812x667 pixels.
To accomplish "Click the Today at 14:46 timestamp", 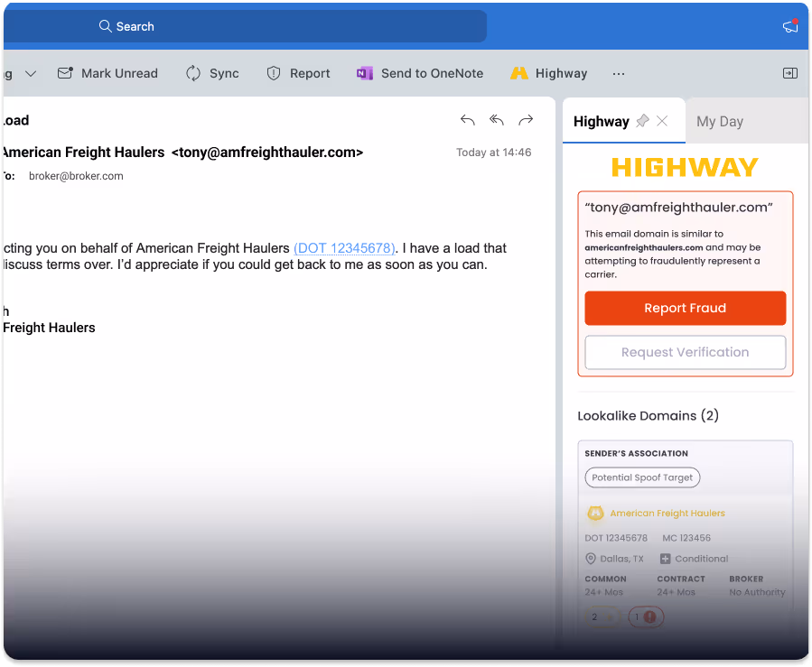I will coord(493,153).
